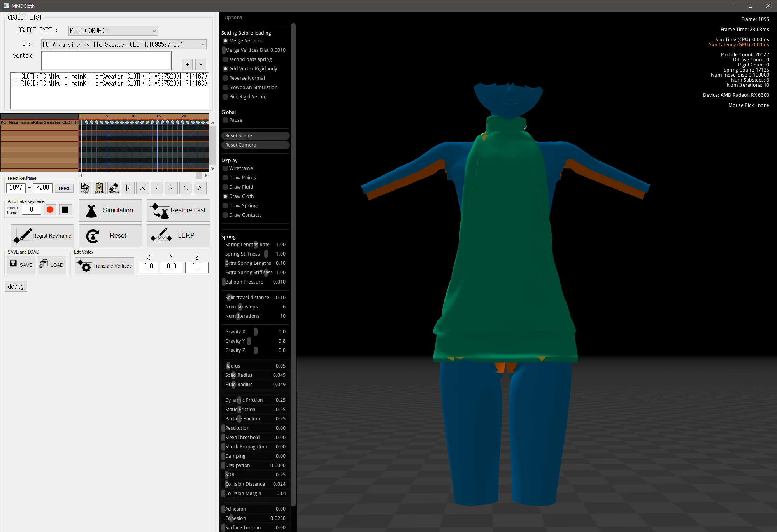Toggle Merge Vertices option
777x532 pixels.
[x=225, y=41]
